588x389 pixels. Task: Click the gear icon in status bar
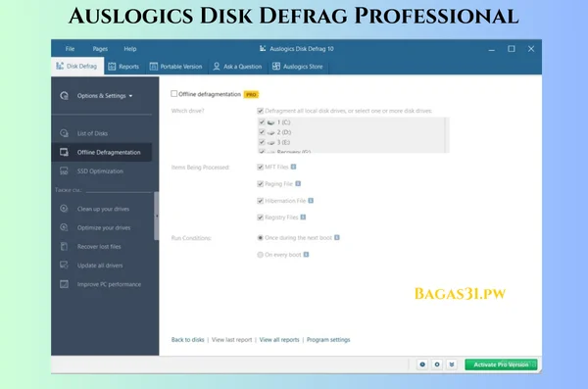pos(437,365)
